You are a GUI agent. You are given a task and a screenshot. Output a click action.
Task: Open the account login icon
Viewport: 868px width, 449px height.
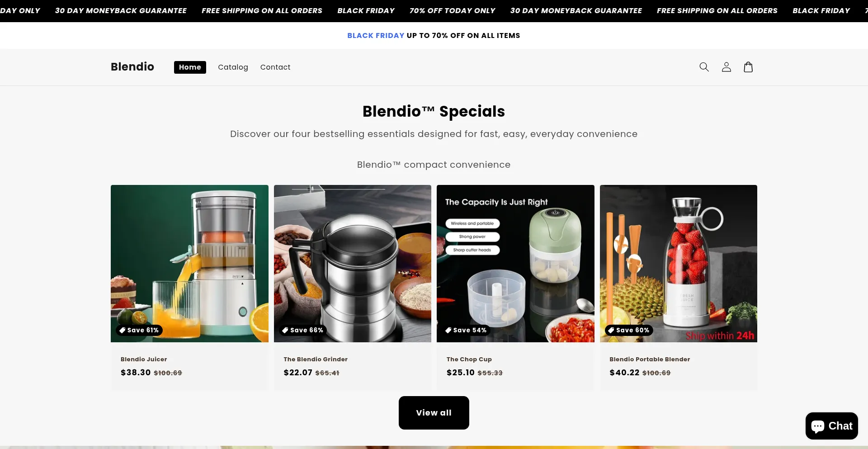coord(726,67)
